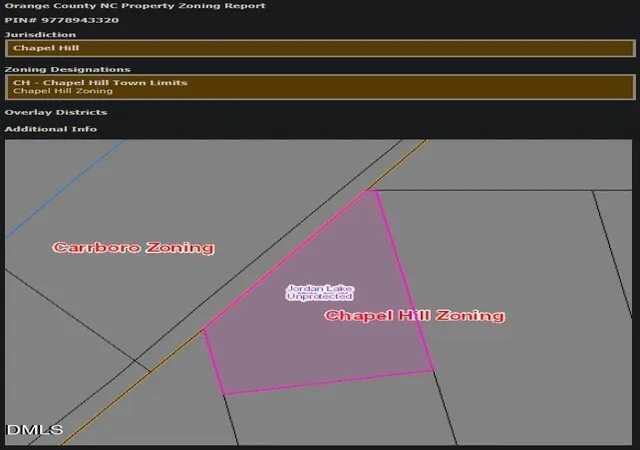Click the Chapel Hill jurisdiction field
640x450 pixels.
[x=320, y=48]
